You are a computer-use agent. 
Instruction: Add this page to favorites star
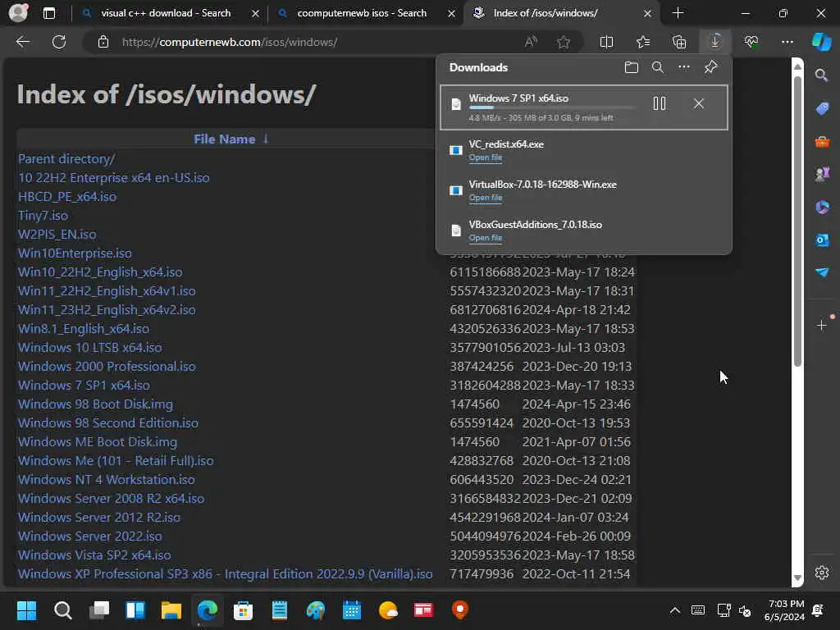(x=563, y=42)
